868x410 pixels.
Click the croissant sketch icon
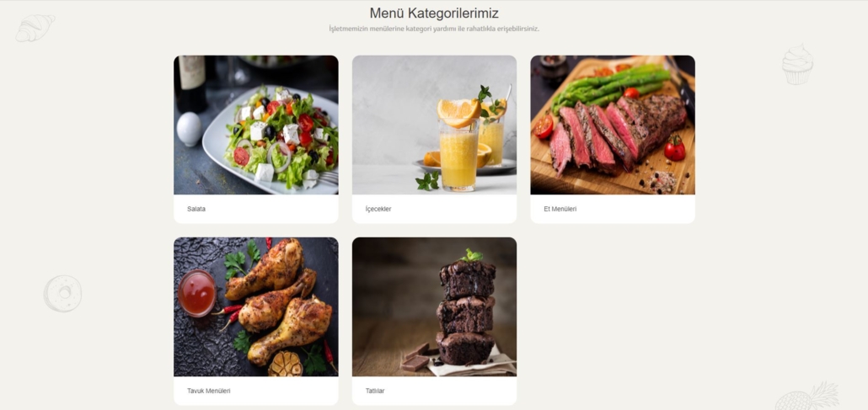click(x=35, y=28)
